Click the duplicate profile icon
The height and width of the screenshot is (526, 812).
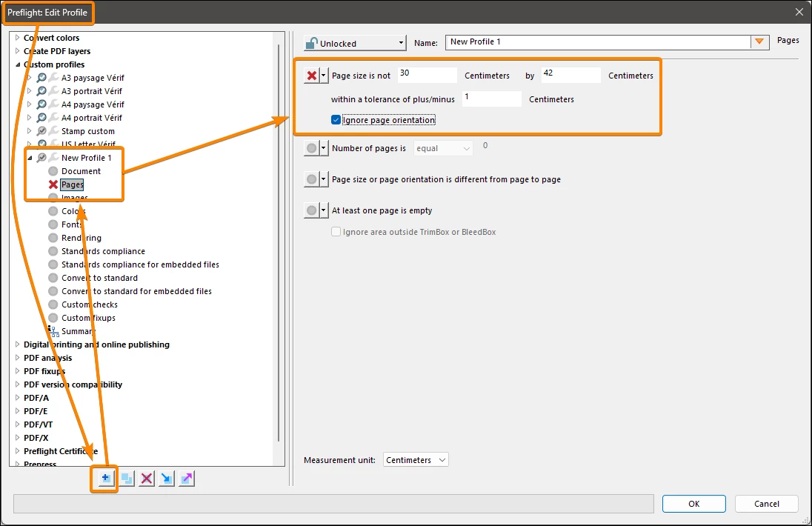tap(127, 479)
